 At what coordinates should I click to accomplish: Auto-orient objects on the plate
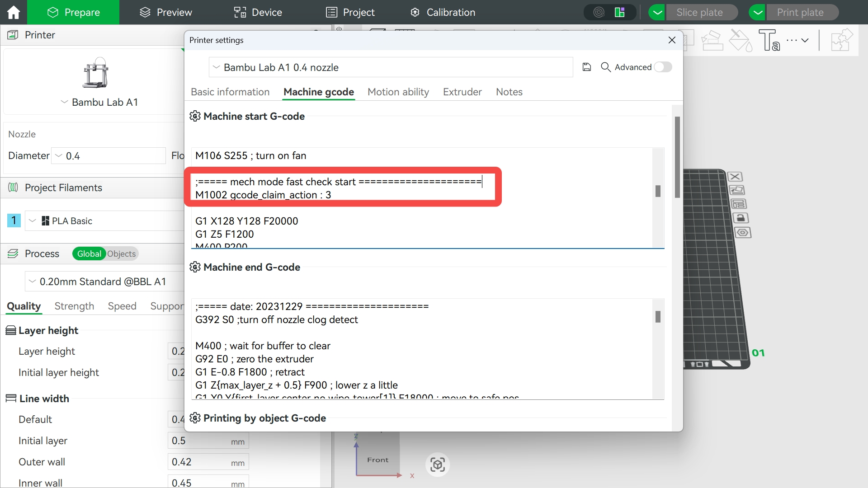736,190
